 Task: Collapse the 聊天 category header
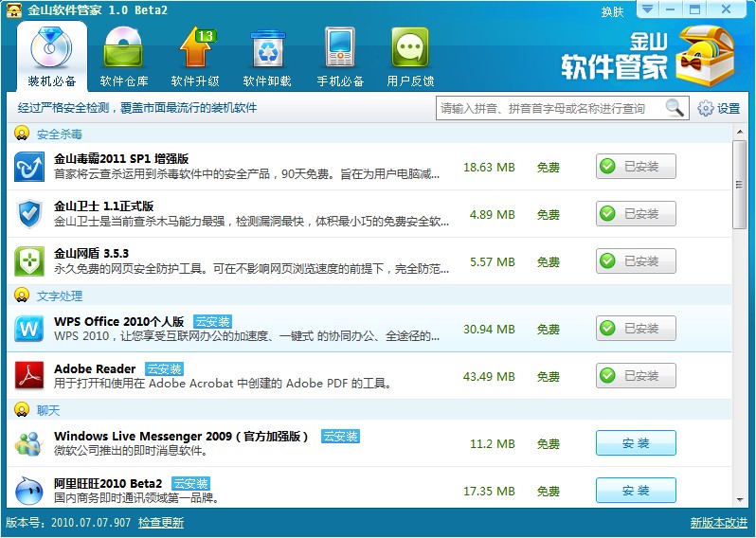point(22,410)
